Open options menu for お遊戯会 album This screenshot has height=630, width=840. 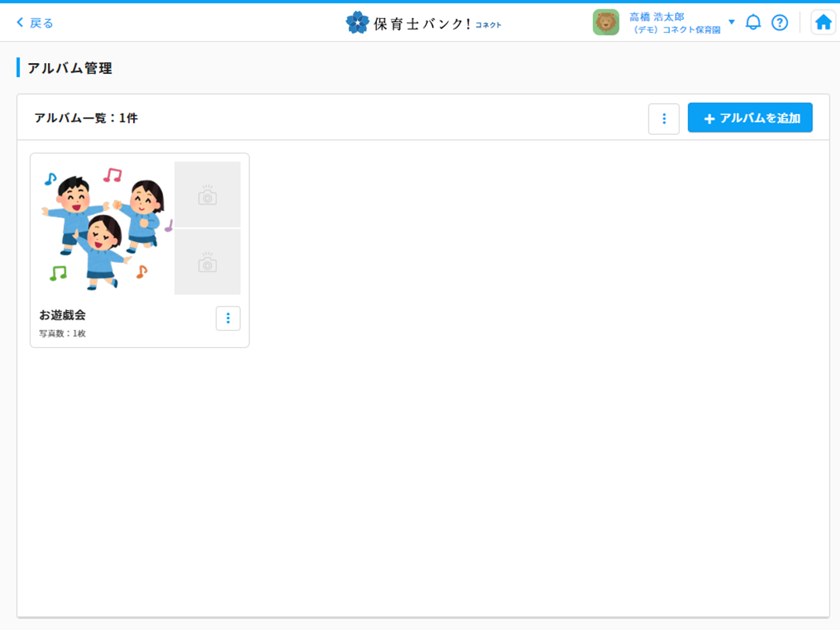pyautogui.click(x=228, y=318)
